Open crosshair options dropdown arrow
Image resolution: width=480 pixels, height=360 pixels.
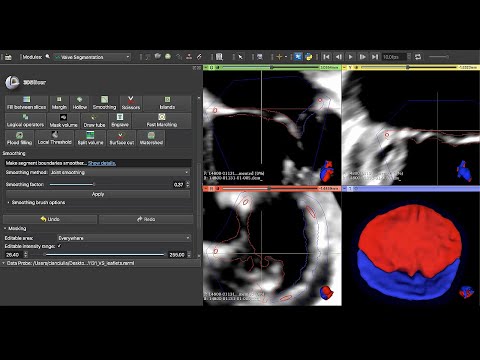pos(286,57)
